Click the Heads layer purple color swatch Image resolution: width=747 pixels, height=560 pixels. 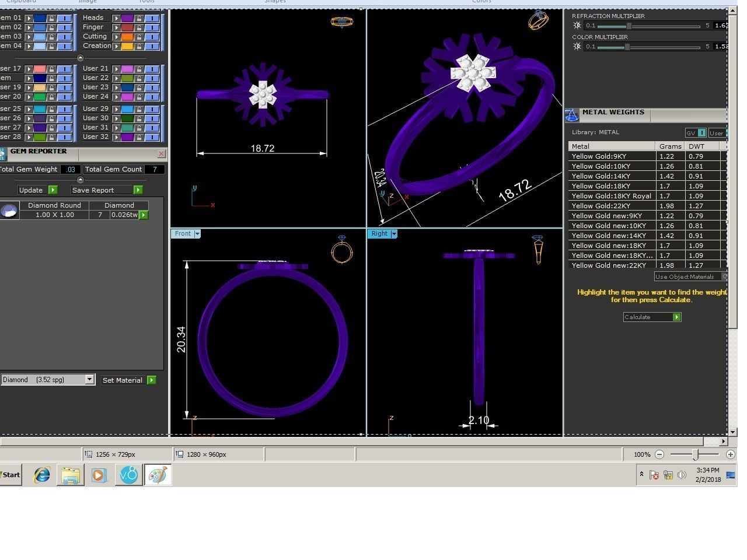tap(127, 18)
